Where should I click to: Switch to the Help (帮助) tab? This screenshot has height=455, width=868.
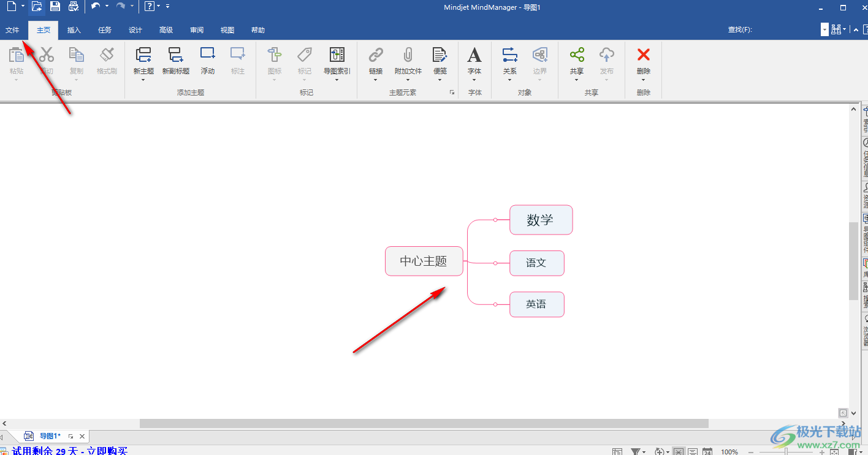coord(258,30)
